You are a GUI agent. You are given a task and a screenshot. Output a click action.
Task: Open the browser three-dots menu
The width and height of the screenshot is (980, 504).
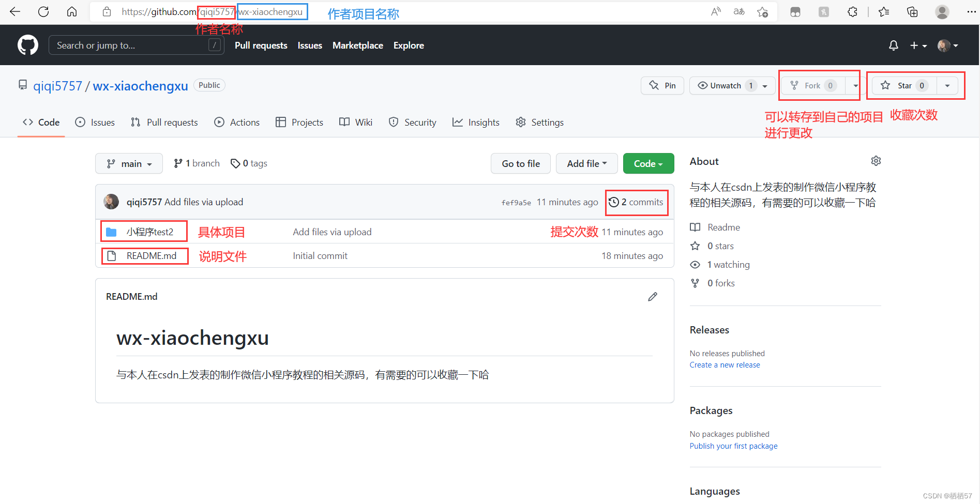pyautogui.click(x=971, y=12)
